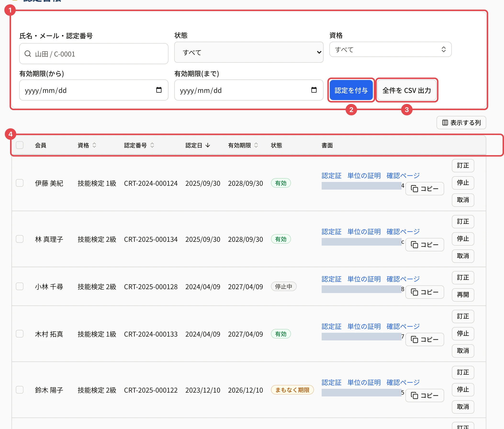Click 再開 for 小林 千尋
This screenshot has width=504, height=429.
(463, 295)
